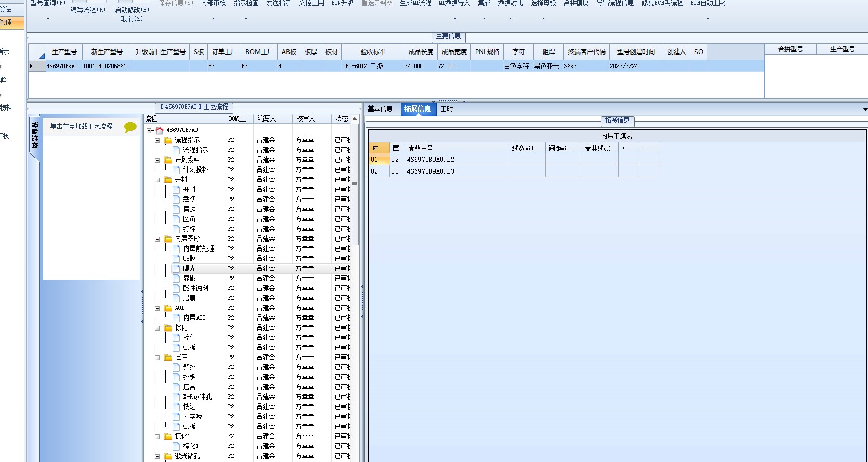Click the document icon beside 压合
This screenshot has width=868, height=462.
(176, 387)
